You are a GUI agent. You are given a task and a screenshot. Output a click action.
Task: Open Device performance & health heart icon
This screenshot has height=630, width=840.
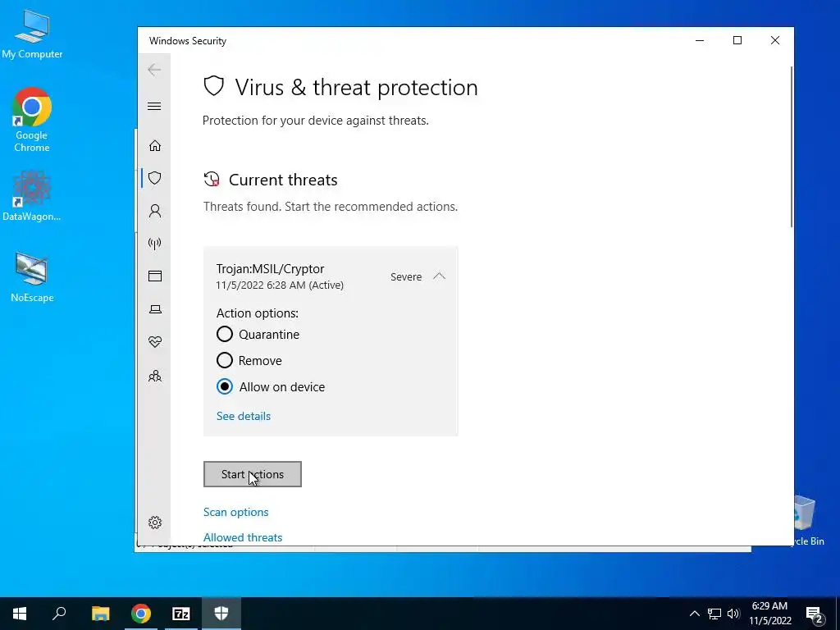(x=155, y=342)
